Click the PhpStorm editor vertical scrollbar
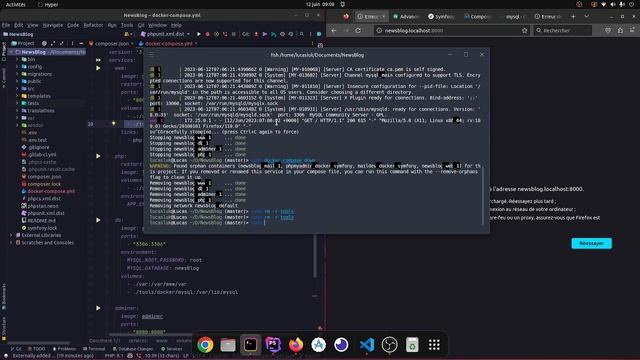The height and width of the screenshot is (360, 640). point(315,256)
